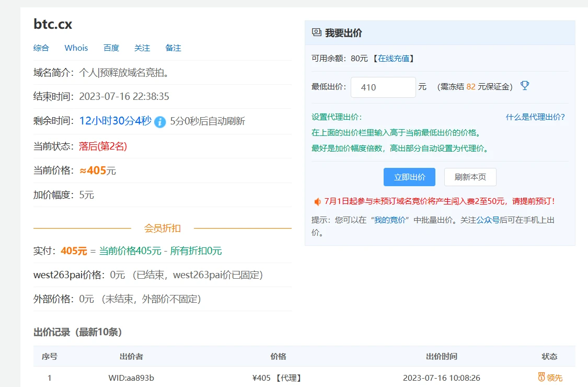Open the 备注 remark link
588x387 pixels.
(x=173, y=48)
